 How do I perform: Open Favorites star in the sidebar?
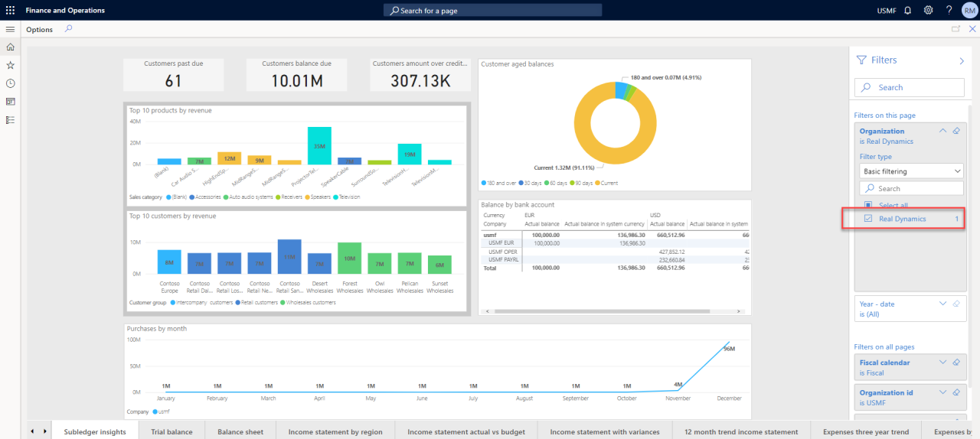tap(10, 65)
